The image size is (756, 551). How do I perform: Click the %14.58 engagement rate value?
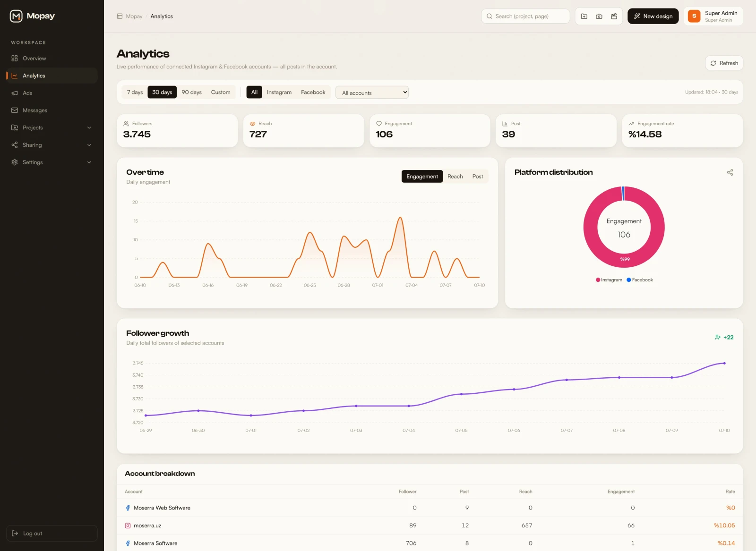coord(645,135)
